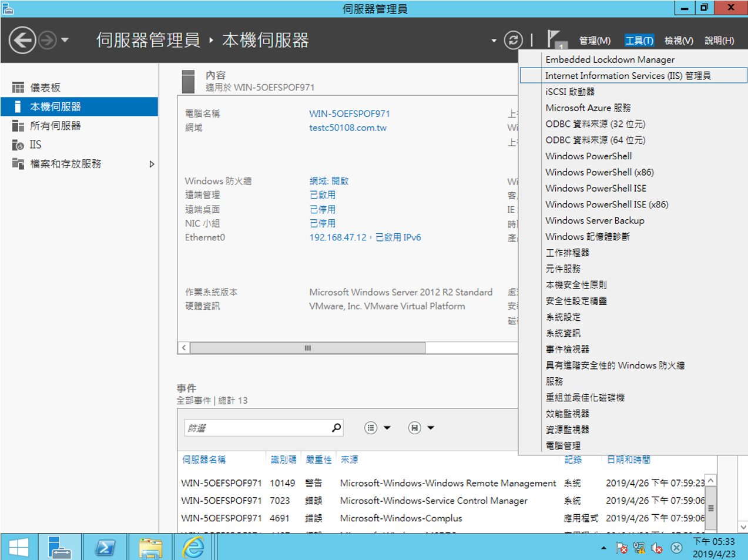
Task: Click NIC 小組 status 已停用 link
Action: point(323,223)
